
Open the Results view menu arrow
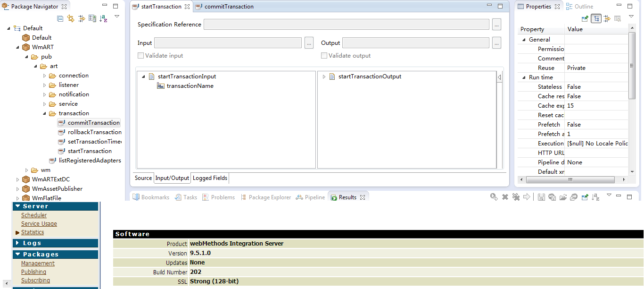click(x=609, y=195)
